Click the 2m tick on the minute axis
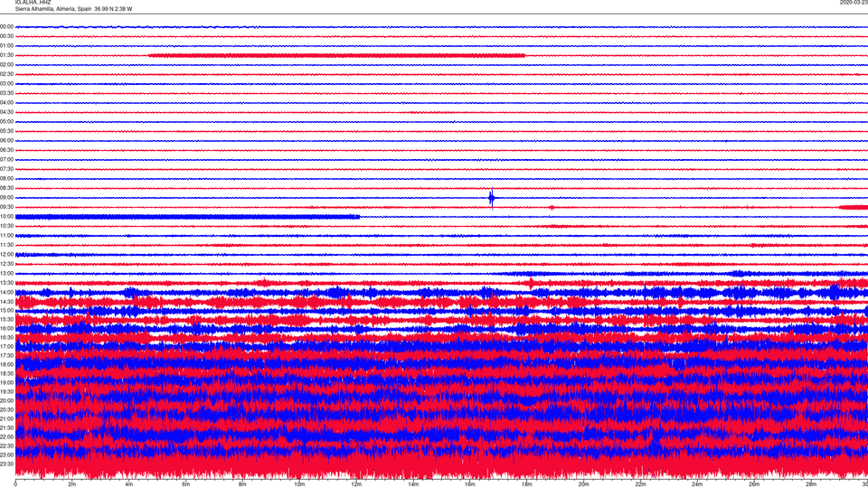868x488 pixels. pyautogui.click(x=72, y=484)
